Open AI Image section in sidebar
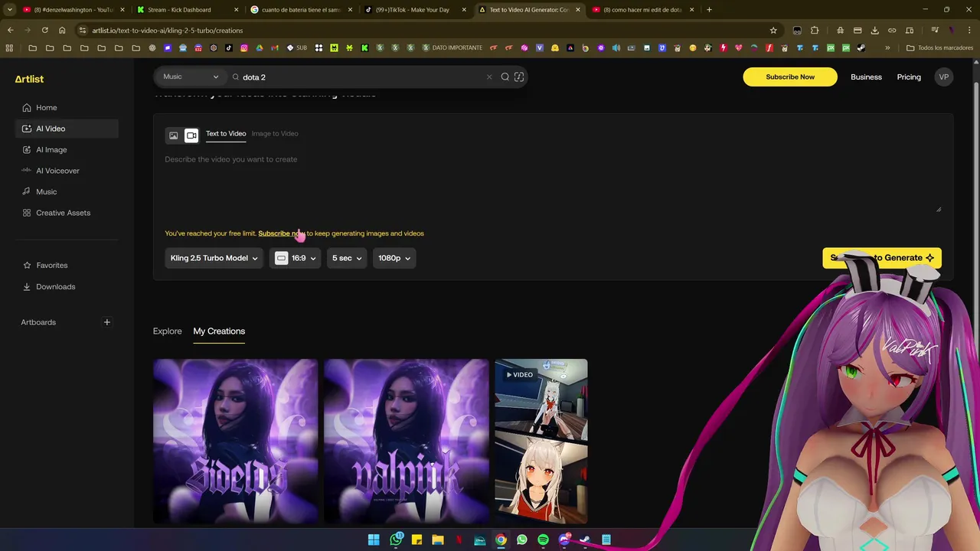Image resolution: width=980 pixels, height=551 pixels. [67, 150]
